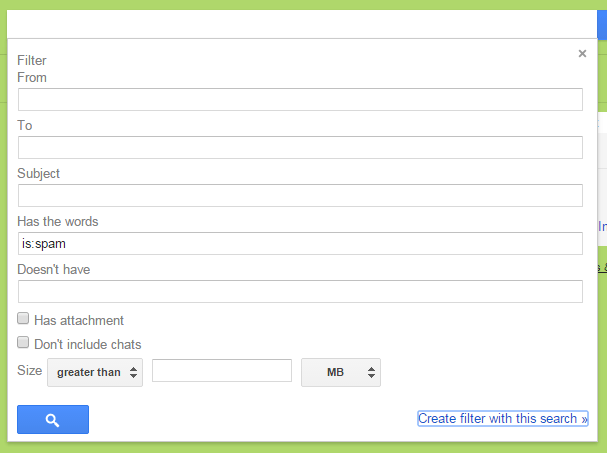Image resolution: width=607 pixels, height=453 pixels.
Task: Open the MB size unit dropdown
Action: [x=341, y=372]
